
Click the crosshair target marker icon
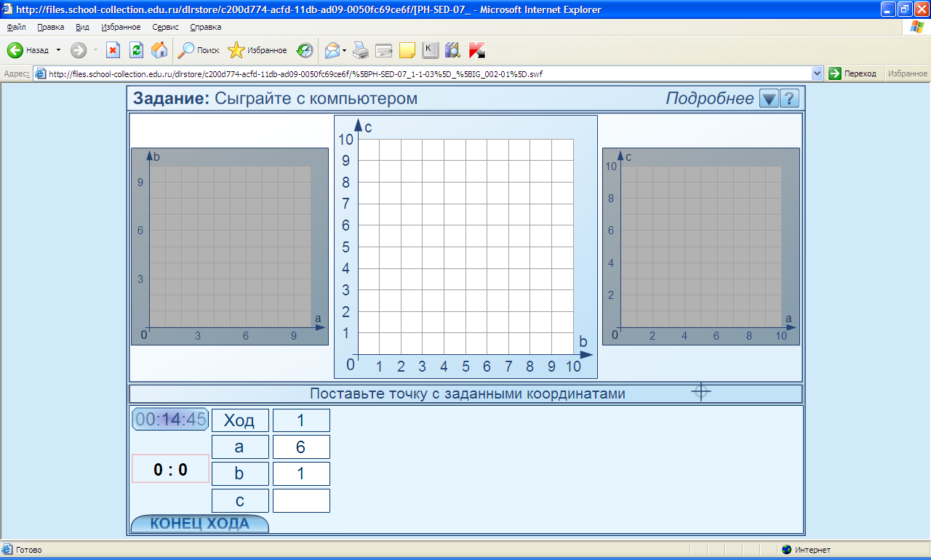[701, 391]
